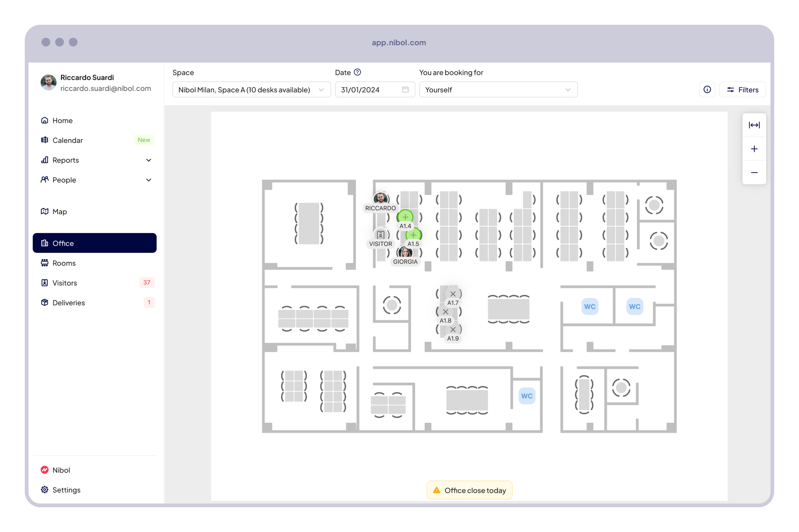The width and height of the screenshot is (799, 532).
Task: Book desk A1.4 with the green plus
Action: pos(405,217)
